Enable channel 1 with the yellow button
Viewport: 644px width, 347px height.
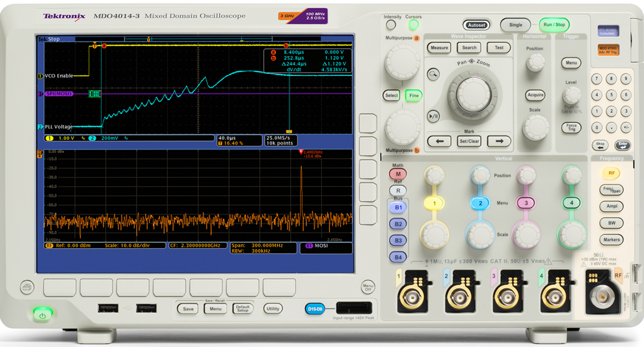pos(434,203)
